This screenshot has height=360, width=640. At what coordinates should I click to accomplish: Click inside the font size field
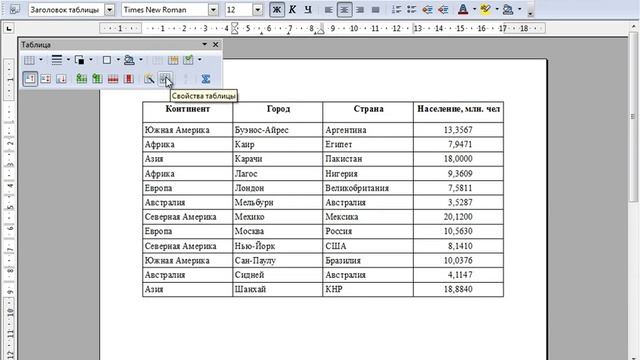click(239, 9)
